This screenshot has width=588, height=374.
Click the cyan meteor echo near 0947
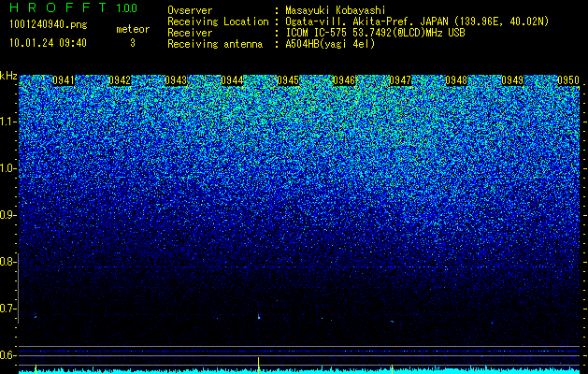pyautogui.click(x=393, y=322)
